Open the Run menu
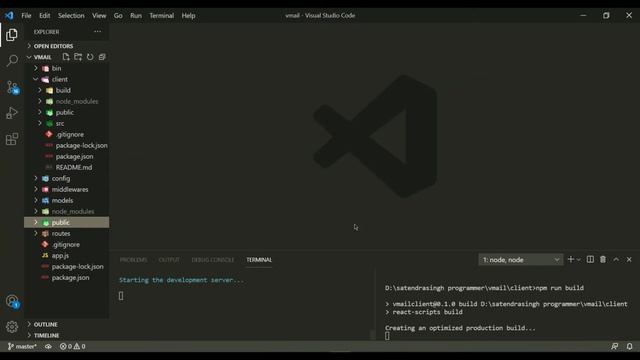640x360 pixels. click(x=136, y=16)
